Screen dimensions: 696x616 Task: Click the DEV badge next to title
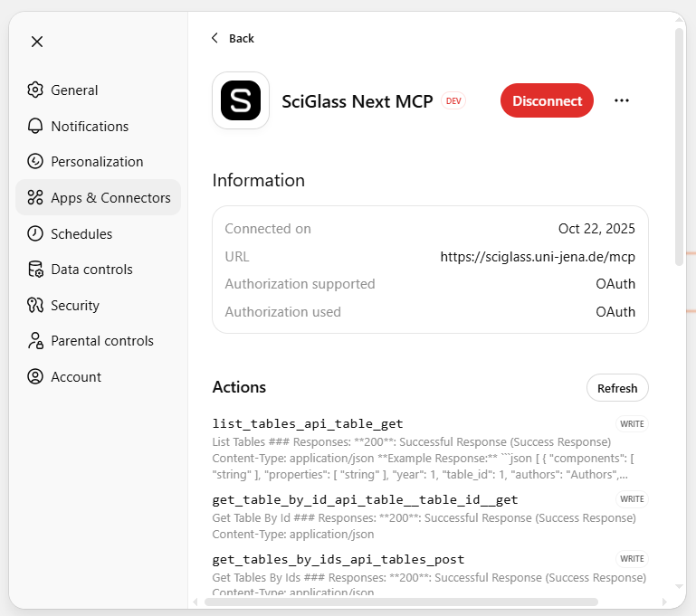click(x=453, y=101)
